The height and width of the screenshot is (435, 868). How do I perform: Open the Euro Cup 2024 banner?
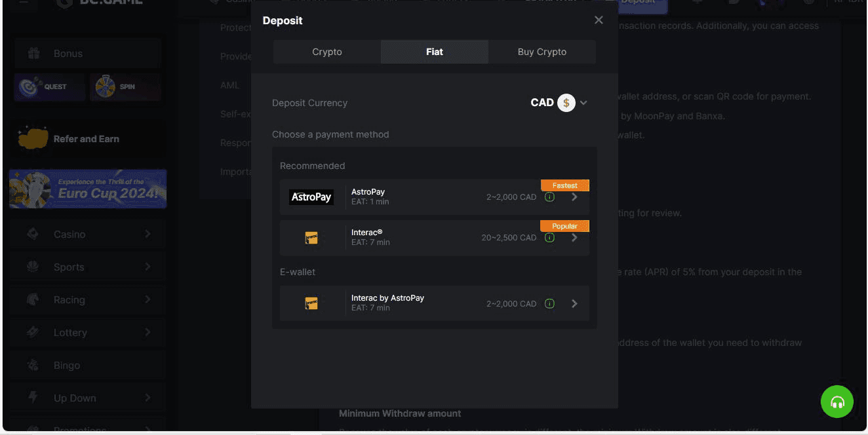pos(88,189)
